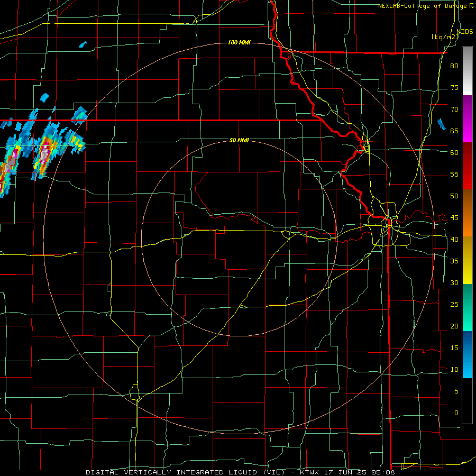Pick the 50 scale label
The width and height of the screenshot is (476, 476).
(454, 196)
